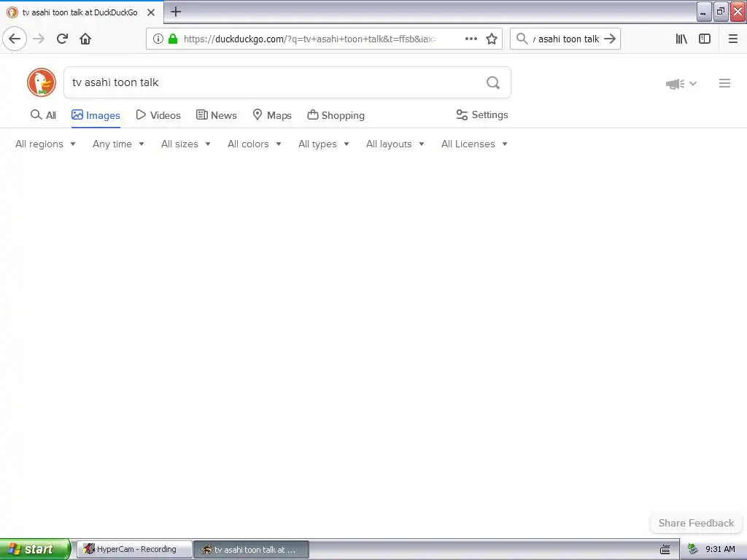Close the DuckDuckGo tab

tap(151, 12)
